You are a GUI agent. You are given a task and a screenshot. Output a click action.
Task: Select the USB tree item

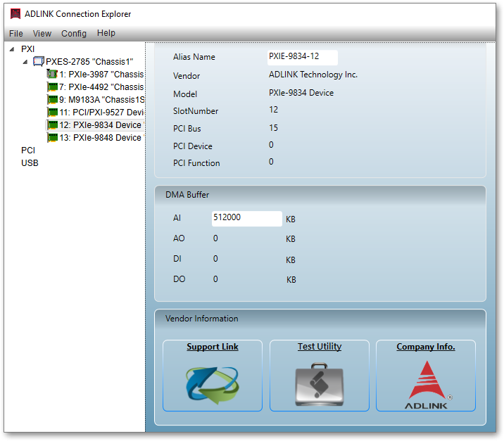[x=30, y=163]
